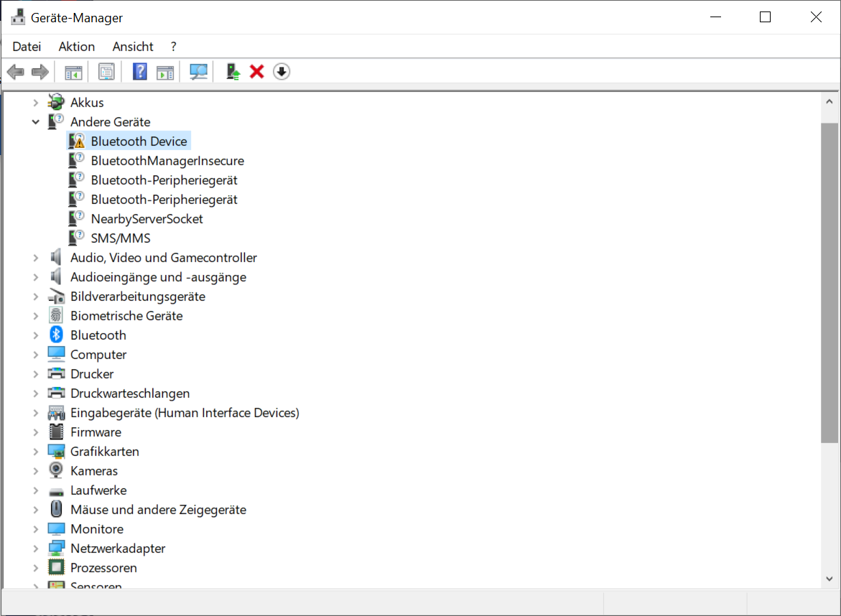This screenshot has height=616, width=841.
Task: Click the Back arrow in toolbar
Action: click(x=16, y=71)
